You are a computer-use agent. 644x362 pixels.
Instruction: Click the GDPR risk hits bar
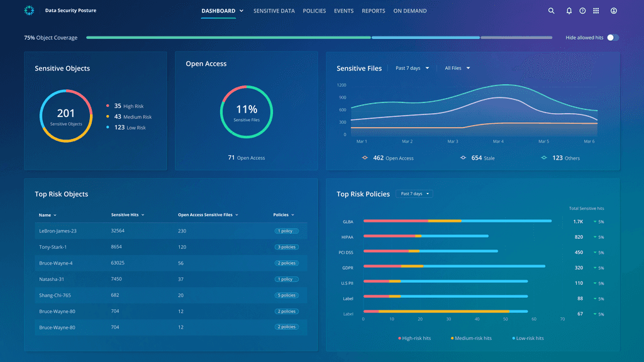[x=454, y=266]
